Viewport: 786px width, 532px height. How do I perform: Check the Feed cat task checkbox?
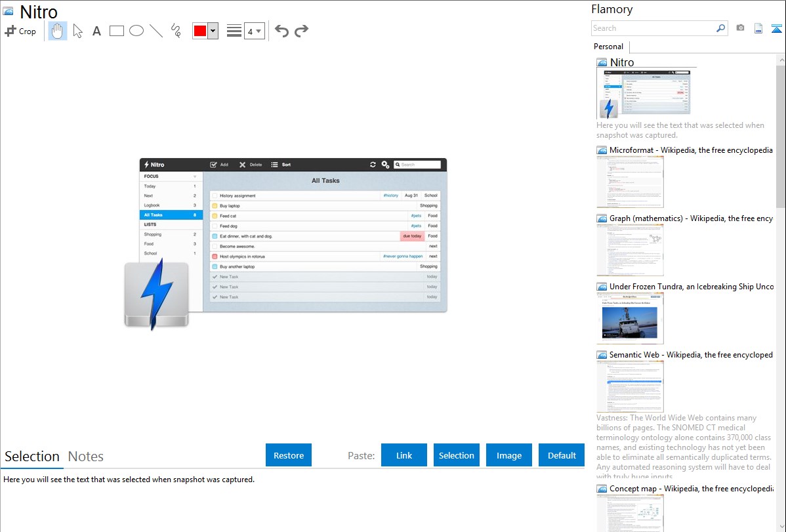click(x=215, y=216)
